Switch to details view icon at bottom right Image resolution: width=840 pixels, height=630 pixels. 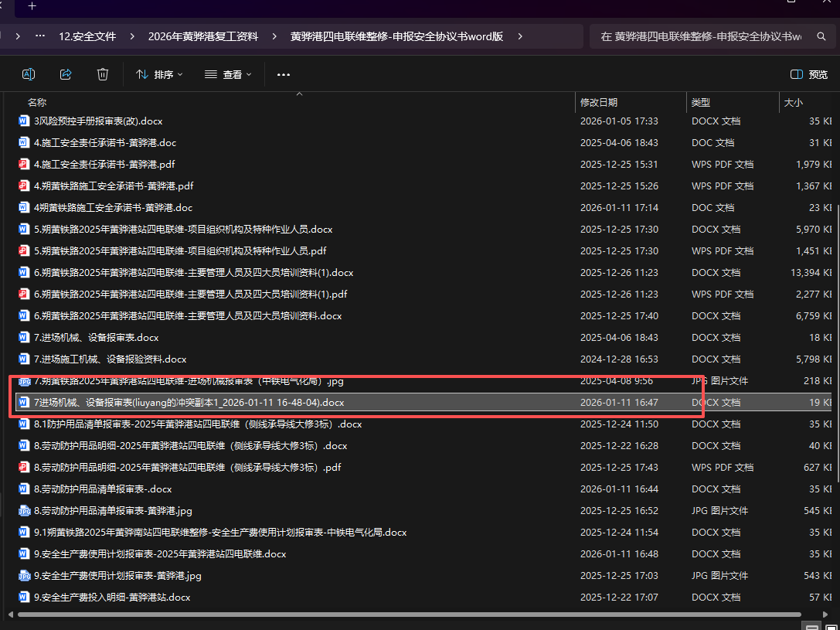tap(811, 625)
